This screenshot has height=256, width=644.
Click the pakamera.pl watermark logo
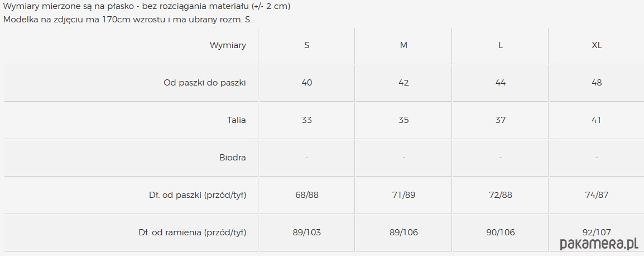click(599, 244)
